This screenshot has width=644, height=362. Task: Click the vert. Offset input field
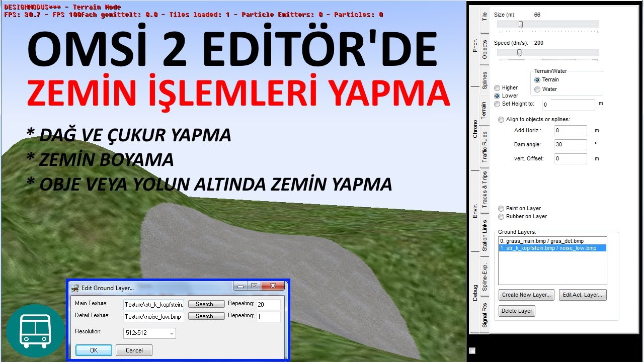[571, 159]
